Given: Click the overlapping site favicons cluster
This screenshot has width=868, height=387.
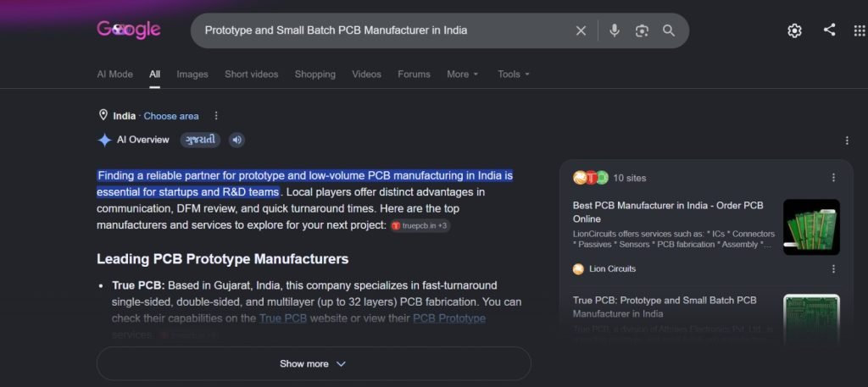Looking at the screenshot, I should 591,178.
